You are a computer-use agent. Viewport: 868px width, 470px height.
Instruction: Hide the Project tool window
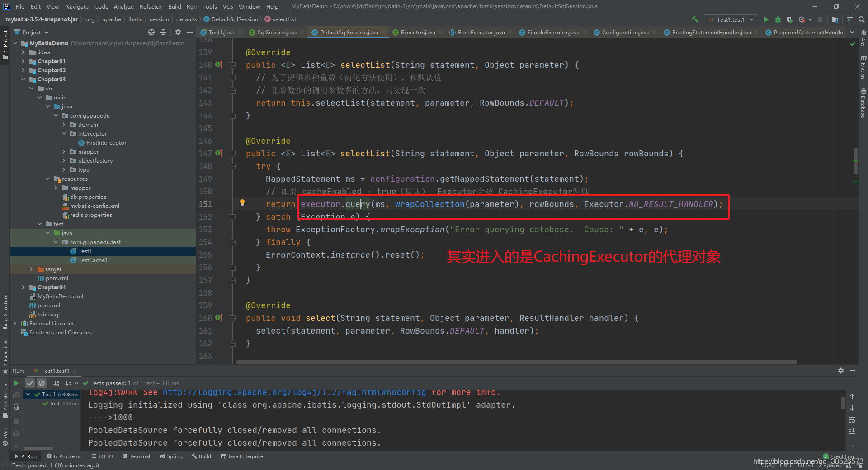(190, 32)
